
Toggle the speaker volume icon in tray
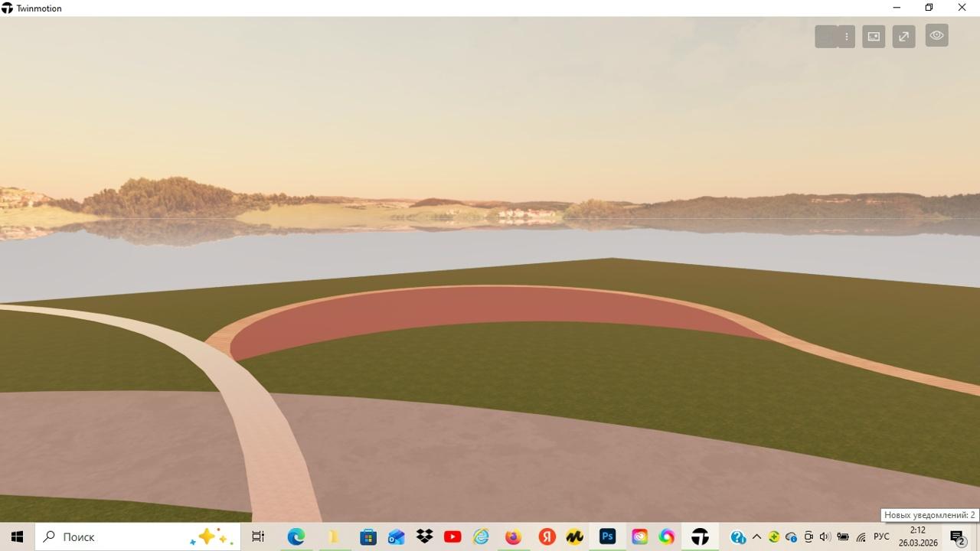pos(825,537)
